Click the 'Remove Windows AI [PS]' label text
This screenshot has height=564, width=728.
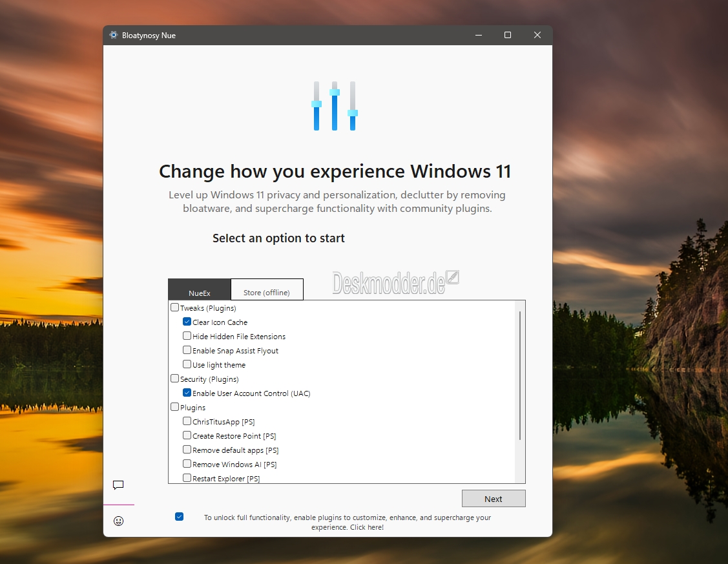[234, 465]
